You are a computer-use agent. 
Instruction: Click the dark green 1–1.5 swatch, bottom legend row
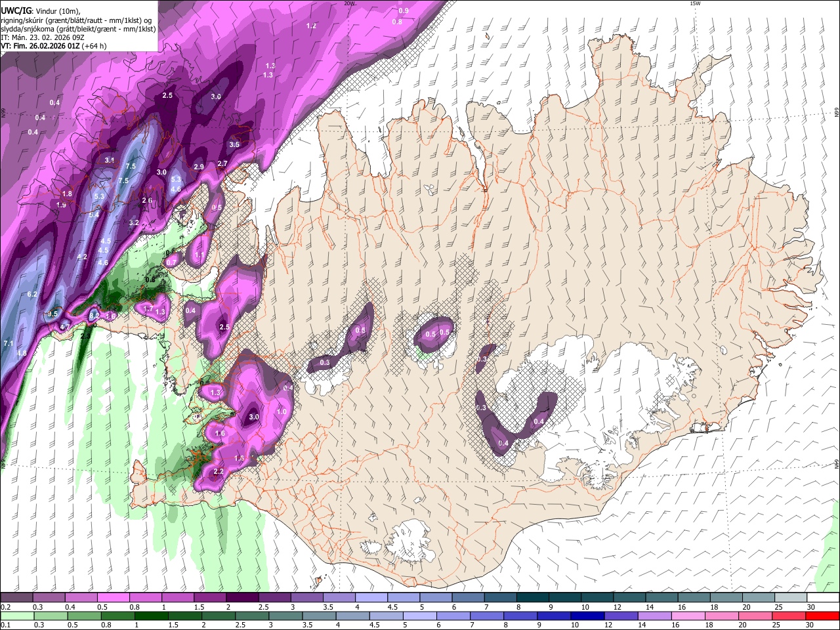point(151,616)
